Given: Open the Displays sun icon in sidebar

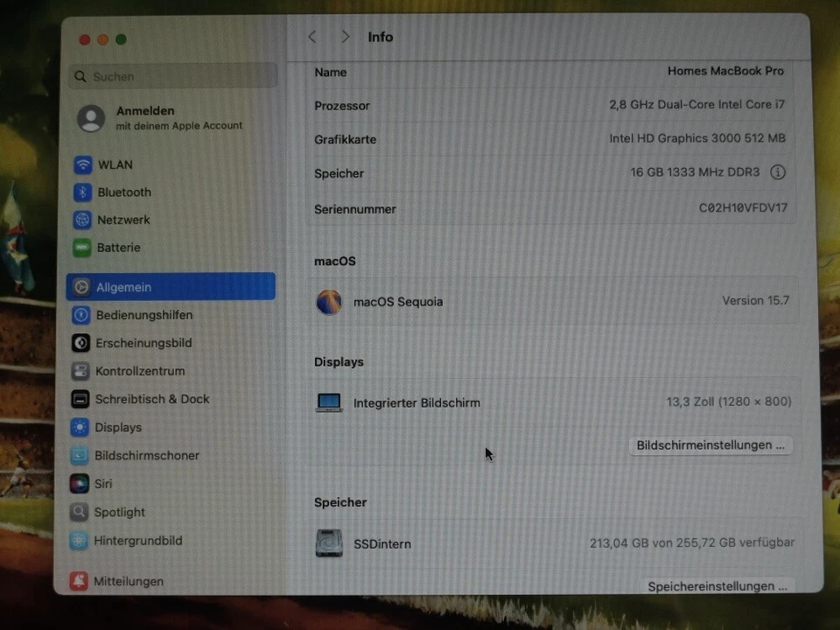Looking at the screenshot, I should click(x=80, y=427).
